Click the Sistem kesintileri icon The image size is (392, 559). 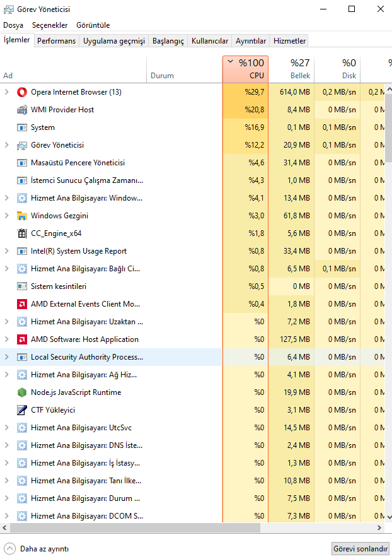coord(22,286)
